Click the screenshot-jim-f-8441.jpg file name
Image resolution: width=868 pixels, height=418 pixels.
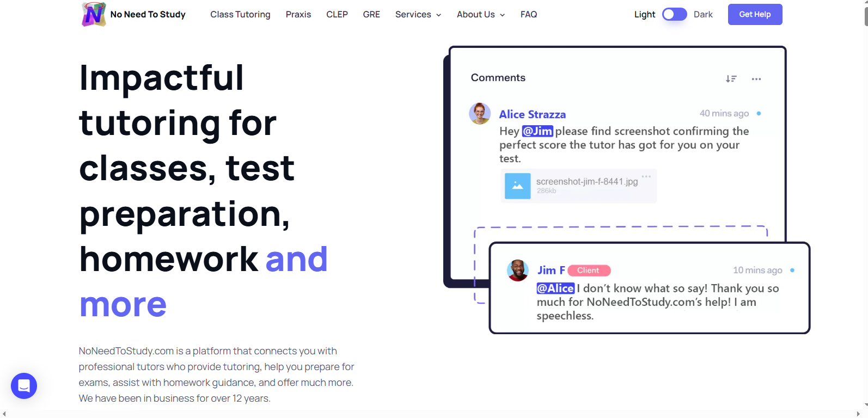[x=587, y=181]
